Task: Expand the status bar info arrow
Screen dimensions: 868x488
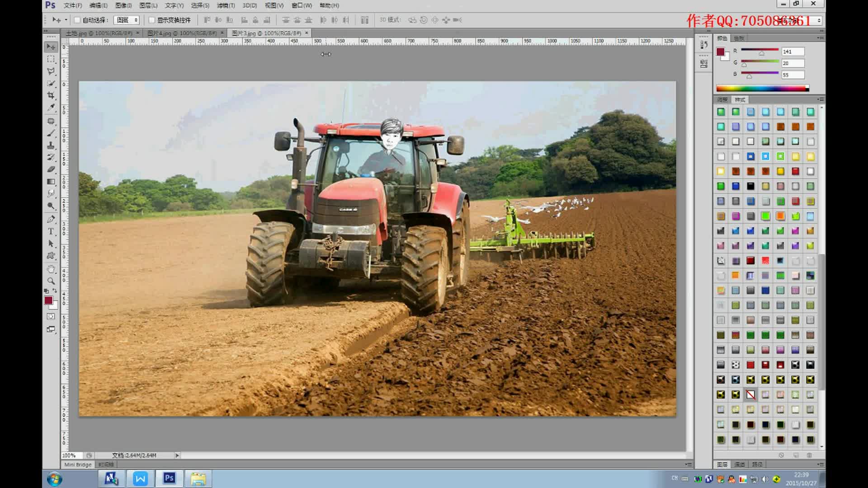Action: pos(177,455)
